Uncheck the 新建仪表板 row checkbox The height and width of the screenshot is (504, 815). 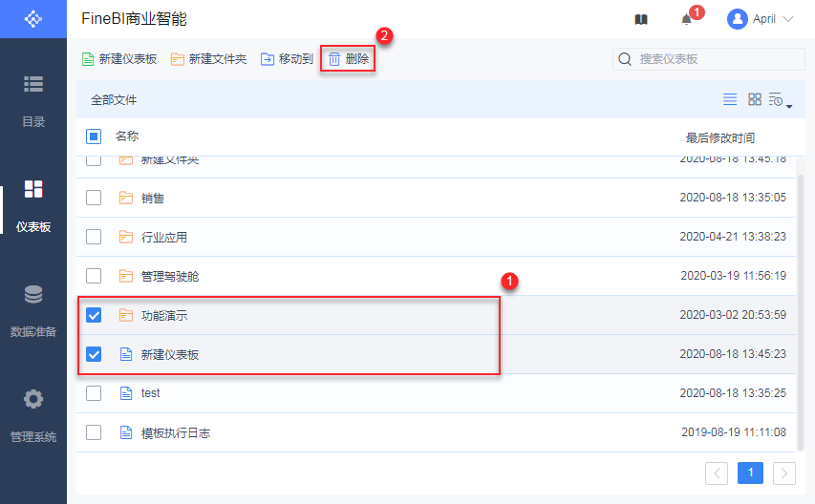pyautogui.click(x=94, y=354)
